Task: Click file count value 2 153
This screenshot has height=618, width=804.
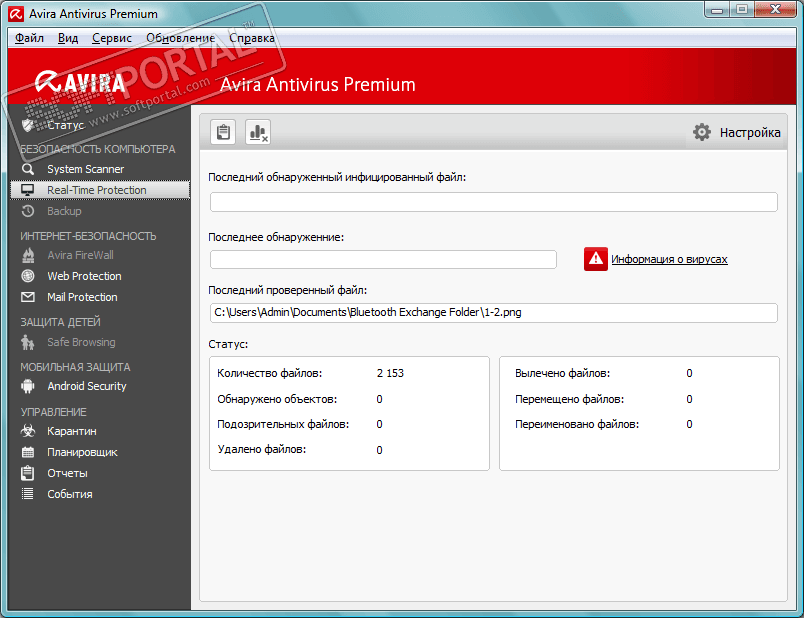Action: [390, 373]
